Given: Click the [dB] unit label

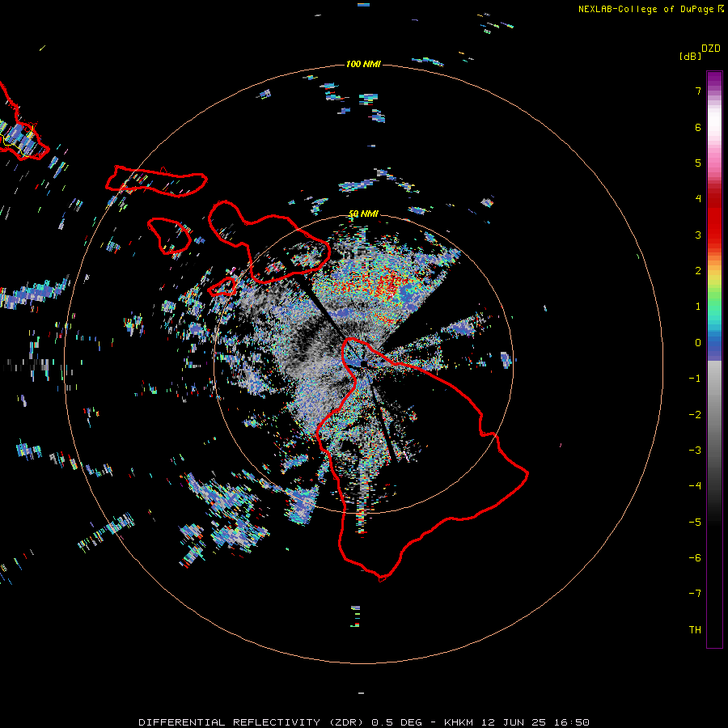Looking at the screenshot, I should (691, 56).
